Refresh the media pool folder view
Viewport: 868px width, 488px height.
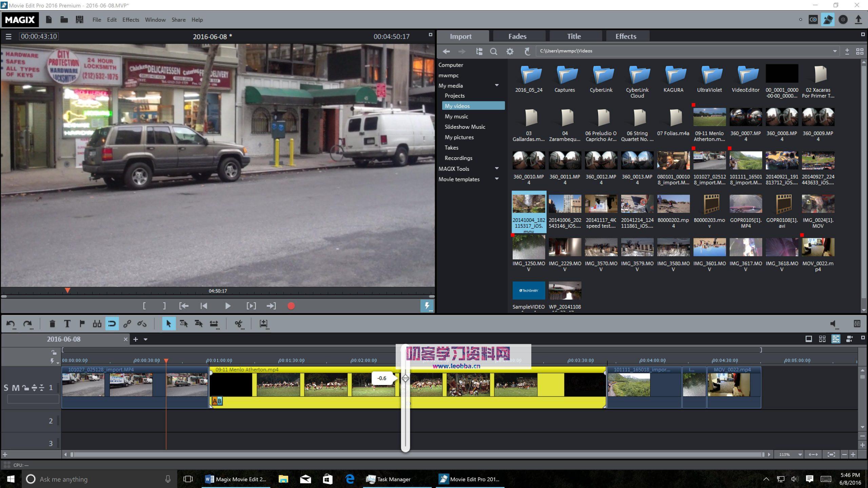527,52
